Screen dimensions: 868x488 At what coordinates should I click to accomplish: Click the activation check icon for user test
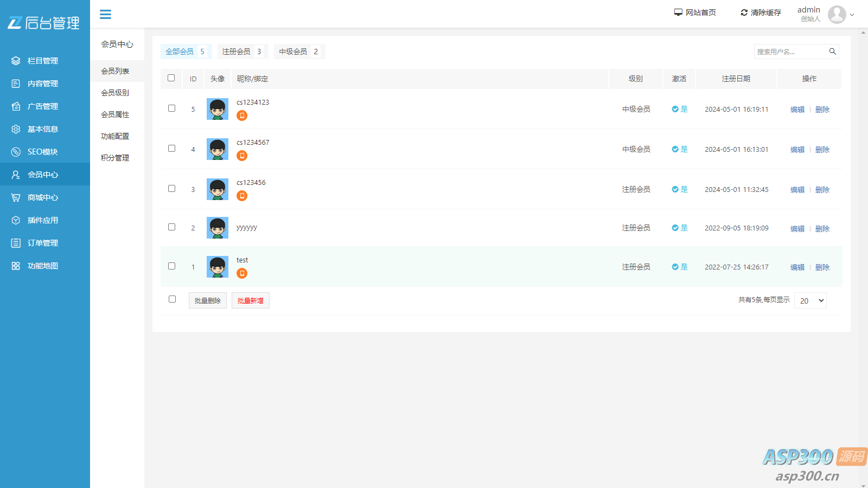(x=675, y=267)
